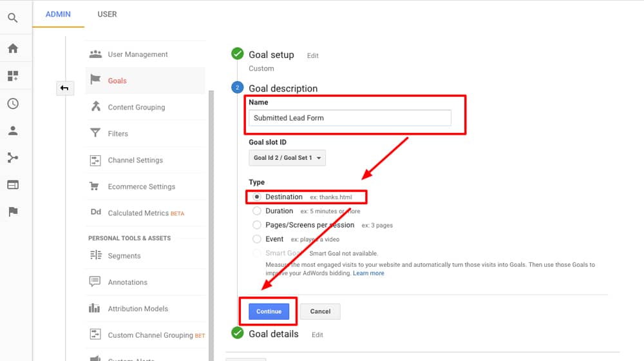Click the User Management people icon

pos(95,54)
